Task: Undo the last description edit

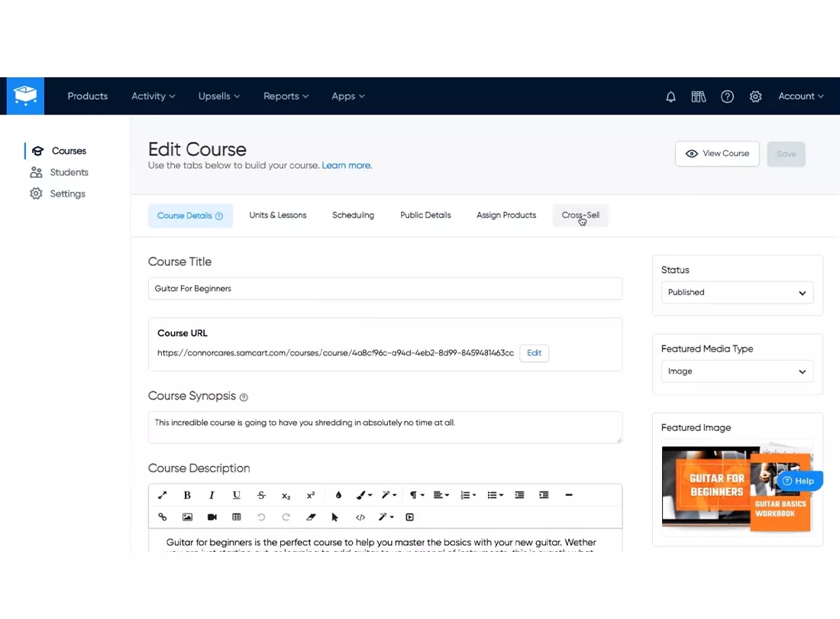Action: (261, 517)
